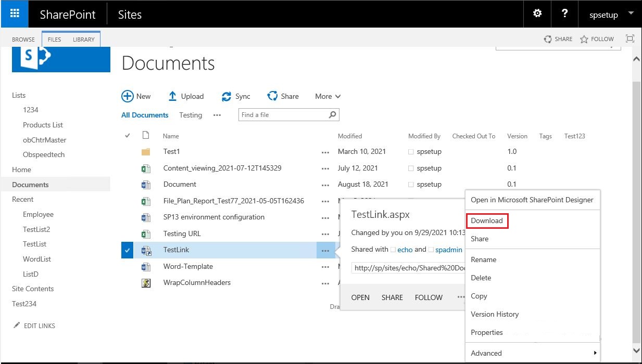Click the Help question mark icon
Image resolution: width=642 pixels, height=364 pixels.
pyautogui.click(x=564, y=14)
